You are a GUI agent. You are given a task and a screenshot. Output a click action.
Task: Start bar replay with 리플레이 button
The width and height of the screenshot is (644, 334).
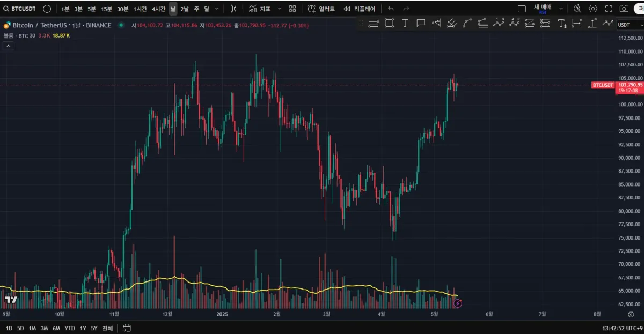click(359, 9)
